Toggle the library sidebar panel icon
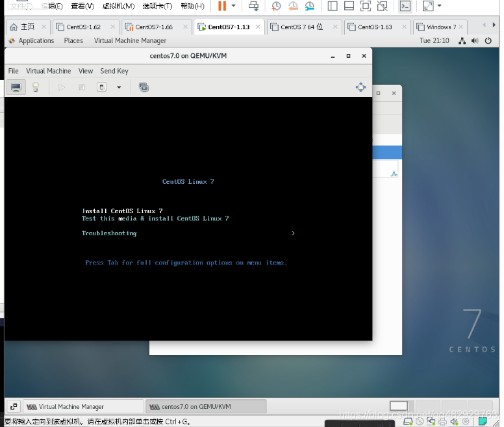This screenshot has height=427, width=504. tap(333, 6)
